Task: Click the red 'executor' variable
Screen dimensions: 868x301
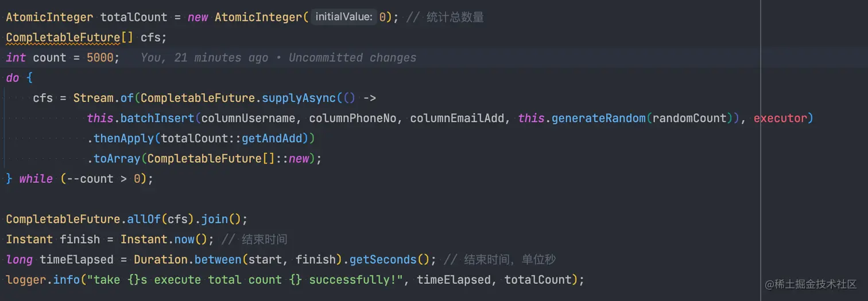Action: (780, 119)
